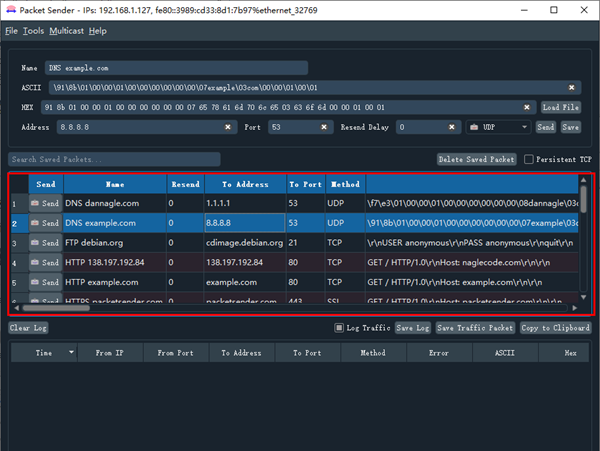Click Save Traffic Packet button
The width and height of the screenshot is (600, 451).
475,328
